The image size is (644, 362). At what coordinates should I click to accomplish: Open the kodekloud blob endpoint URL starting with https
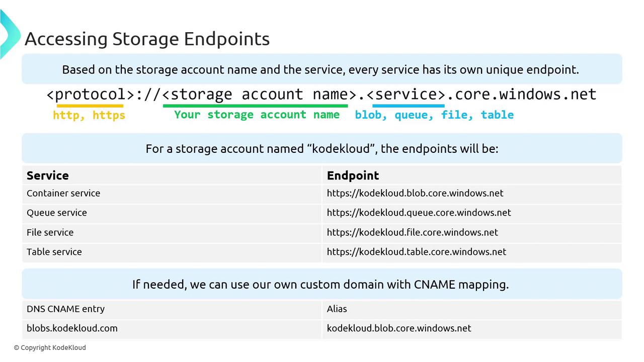point(415,193)
